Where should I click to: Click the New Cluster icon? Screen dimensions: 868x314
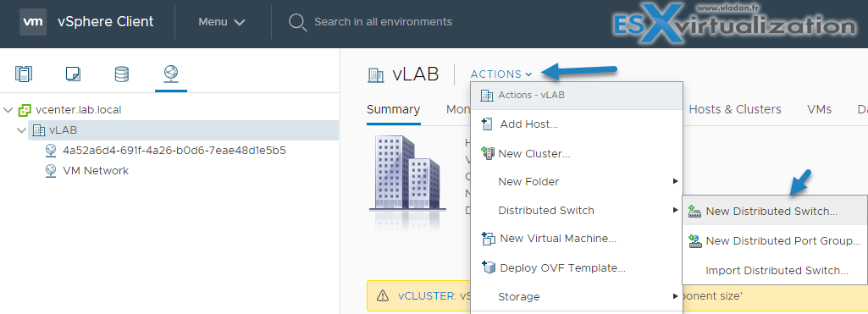[488, 153]
